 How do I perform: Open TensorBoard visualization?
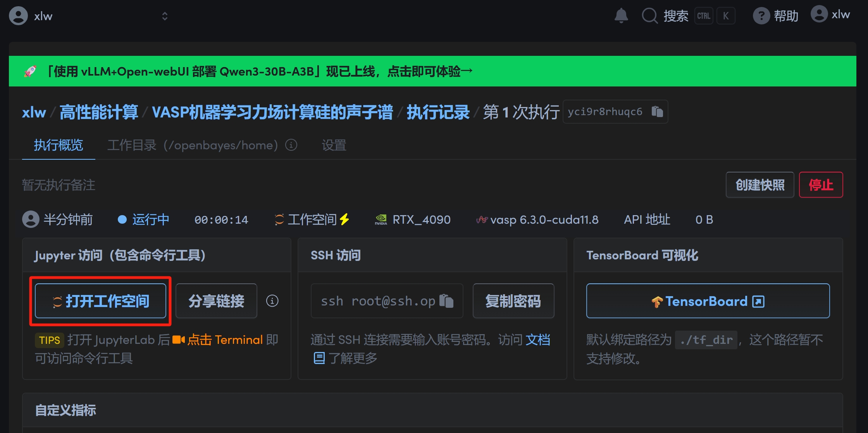point(708,301)
